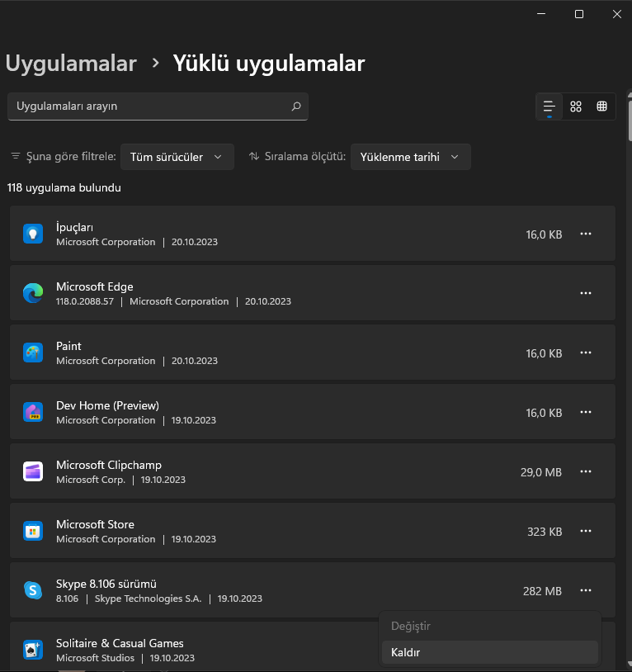
Task: Click the Paint app icon
Action: 33,353
